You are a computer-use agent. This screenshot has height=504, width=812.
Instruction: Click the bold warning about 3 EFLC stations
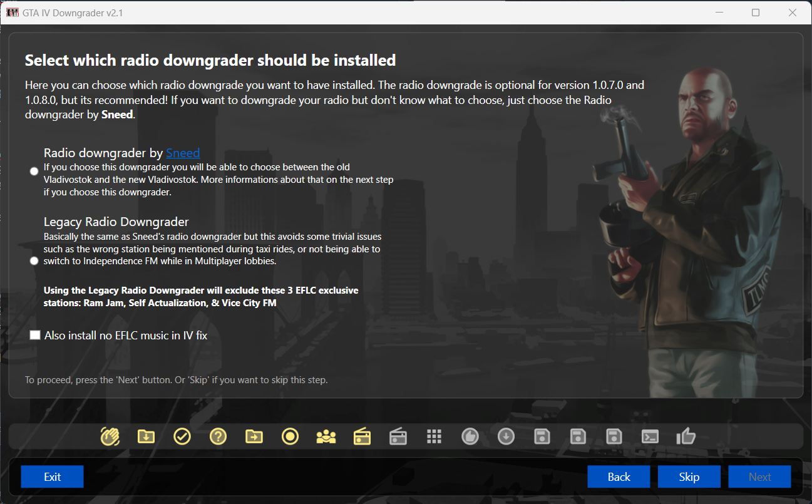[201, 297]
